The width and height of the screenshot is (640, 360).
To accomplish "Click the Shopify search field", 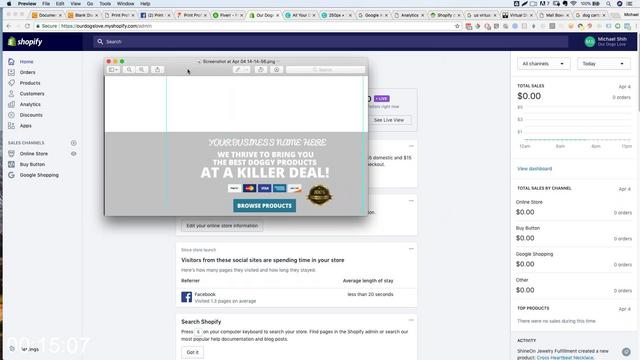I will point(331,42).
